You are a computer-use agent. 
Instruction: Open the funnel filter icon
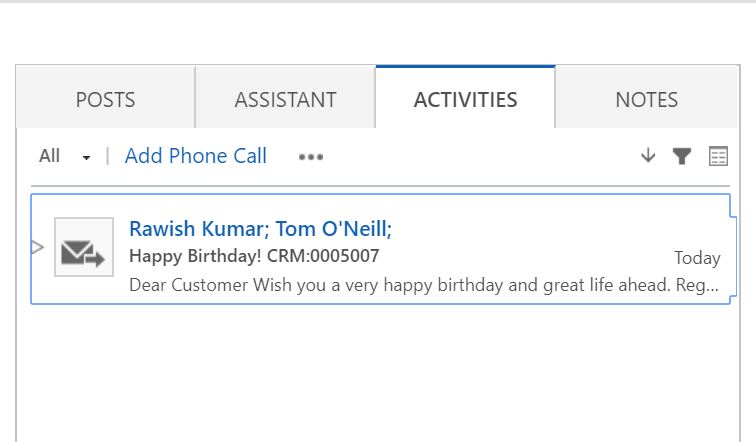point(682,156)
